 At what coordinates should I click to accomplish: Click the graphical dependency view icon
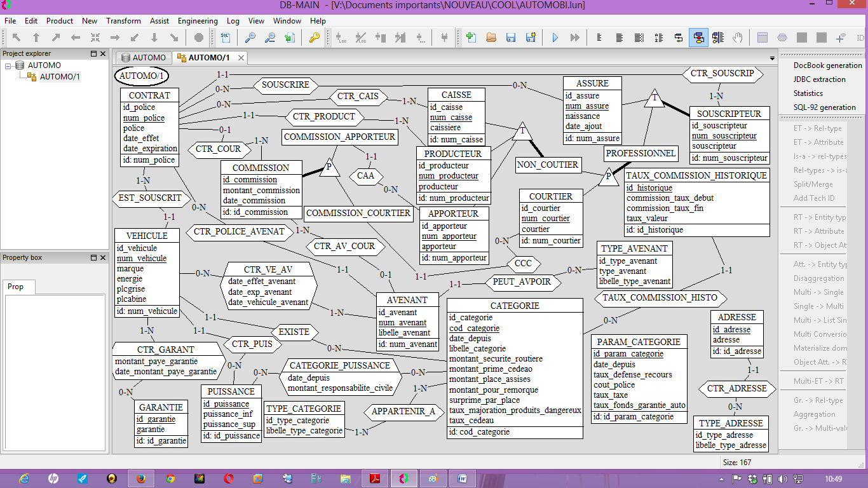click(x=718, y=37)
